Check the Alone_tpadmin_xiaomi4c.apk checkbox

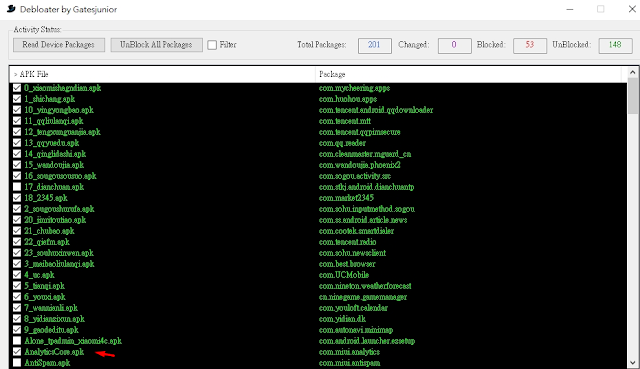17,340
